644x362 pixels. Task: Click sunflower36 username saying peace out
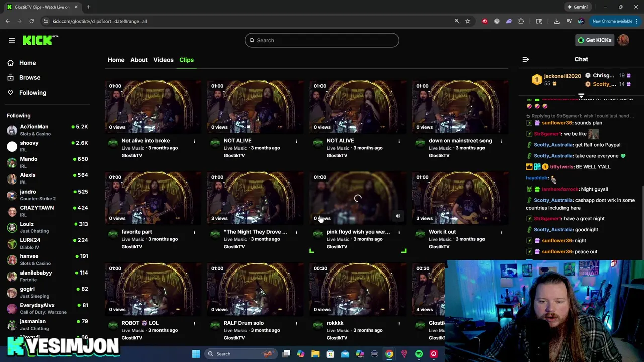pos(557,252)
